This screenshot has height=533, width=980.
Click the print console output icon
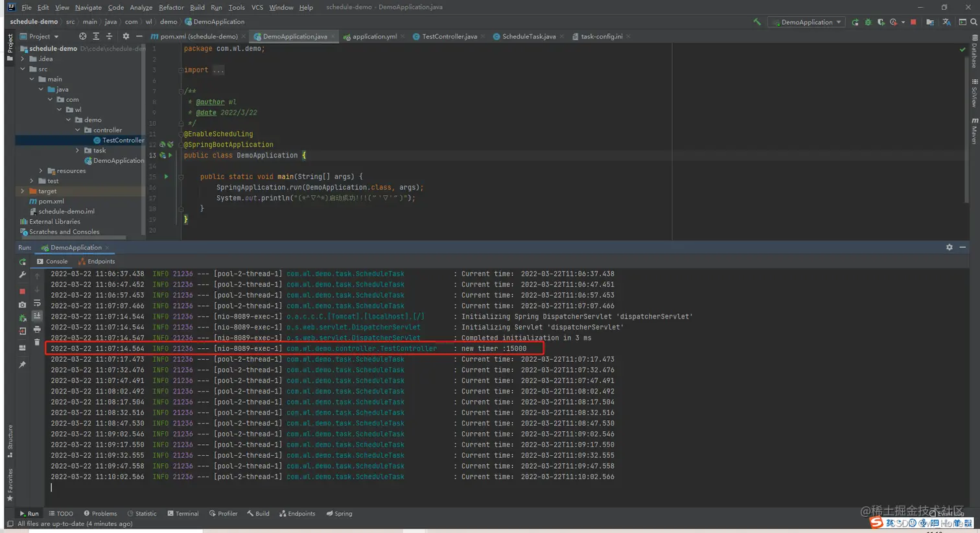pyautogui.click(x=37, y=329)
